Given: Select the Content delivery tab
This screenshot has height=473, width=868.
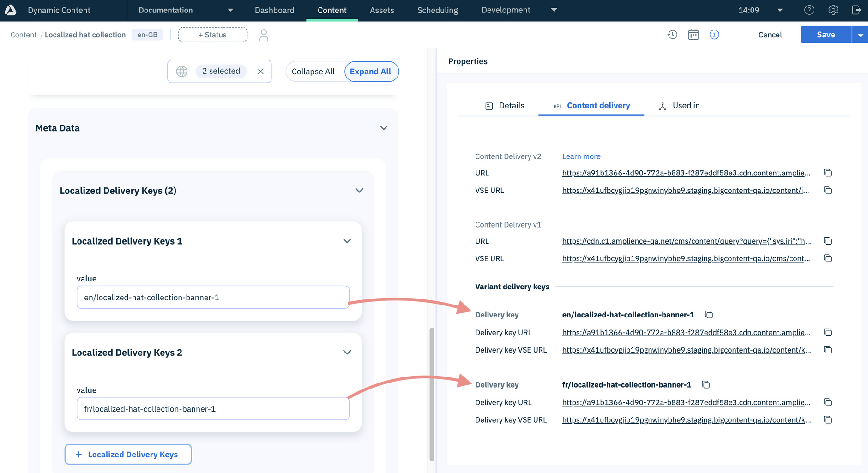Looking at the screenshot, I should point(591,106).
